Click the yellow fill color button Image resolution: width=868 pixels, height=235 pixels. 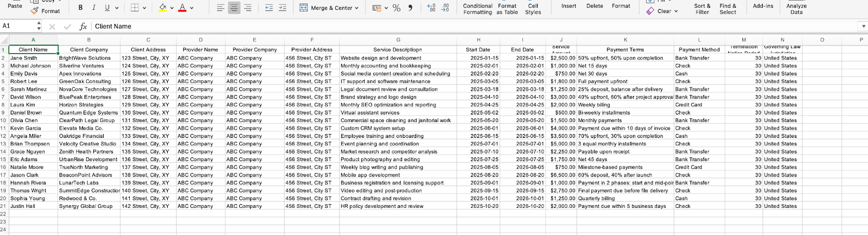pos(163,8)
